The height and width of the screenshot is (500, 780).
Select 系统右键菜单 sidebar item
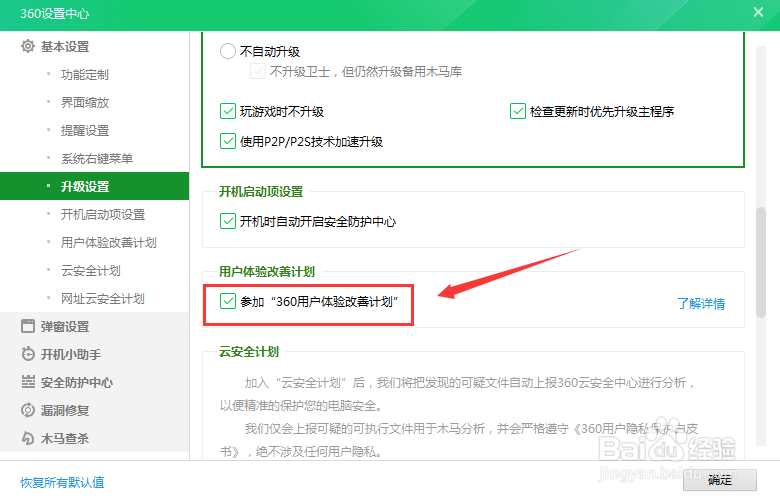click(x=97, y=158)
